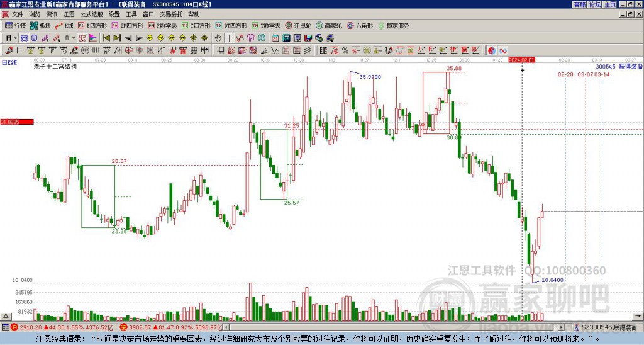
Task: Click the 2024-02-01 red date marker
Action: [521, 60]
